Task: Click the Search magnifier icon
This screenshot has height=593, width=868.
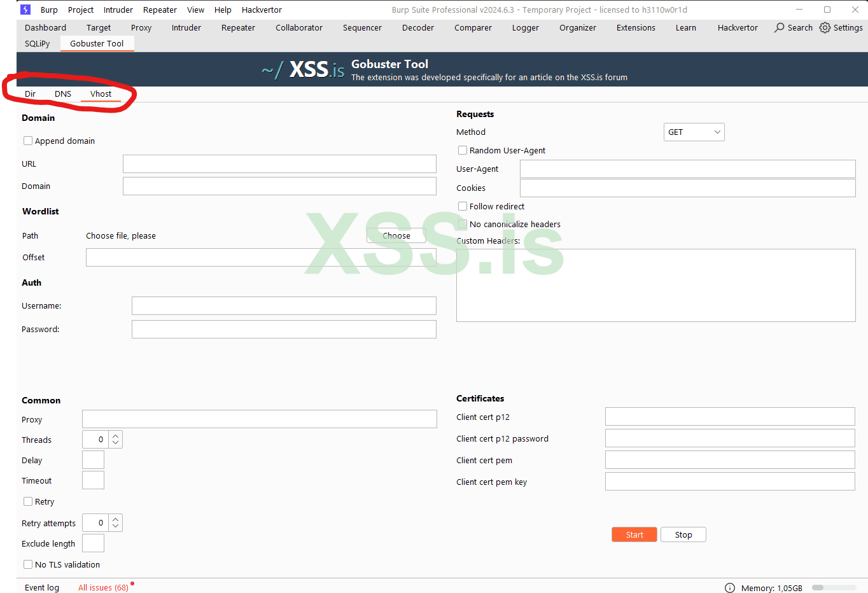Action: (x=779, y=27)
